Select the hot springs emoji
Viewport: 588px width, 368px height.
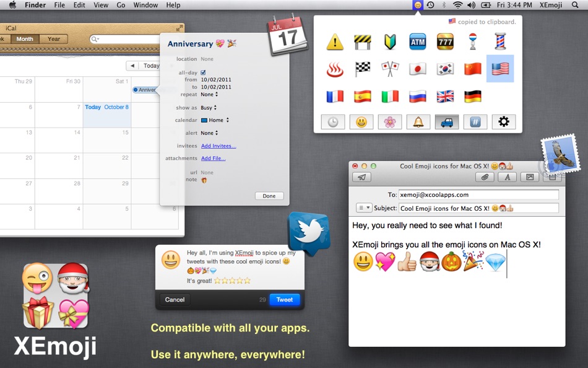[x=335, y=69]
